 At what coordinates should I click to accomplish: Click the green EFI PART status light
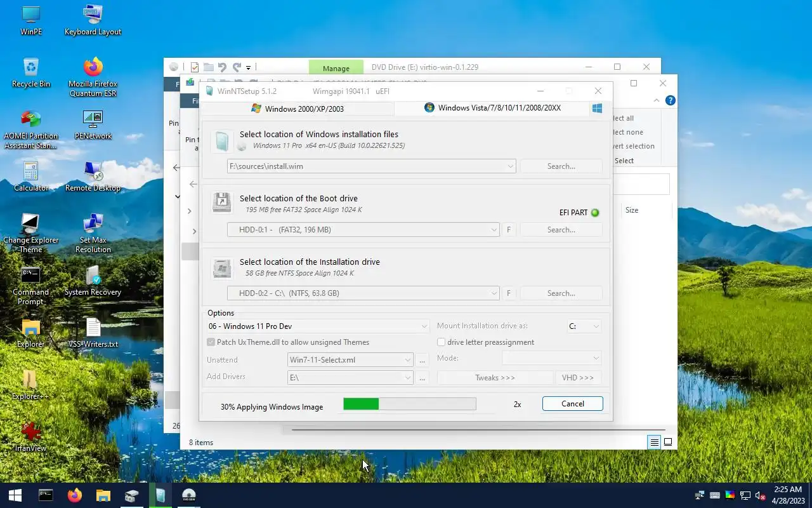click(x=595, y=213)
